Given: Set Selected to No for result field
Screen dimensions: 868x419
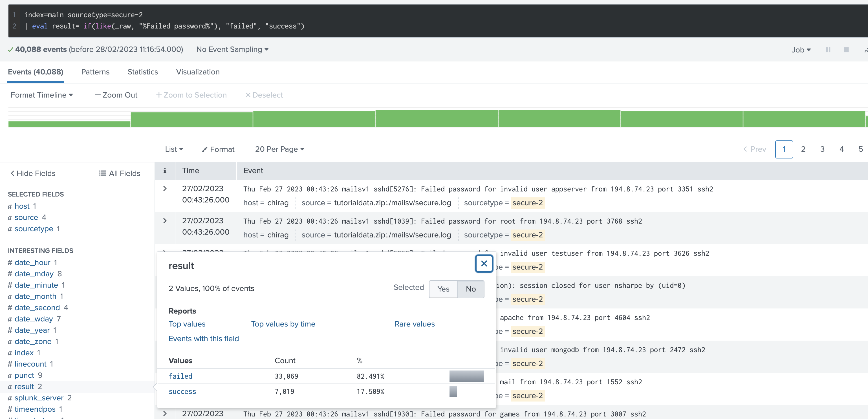Looking at the screenshot, I should click(470, 289).
